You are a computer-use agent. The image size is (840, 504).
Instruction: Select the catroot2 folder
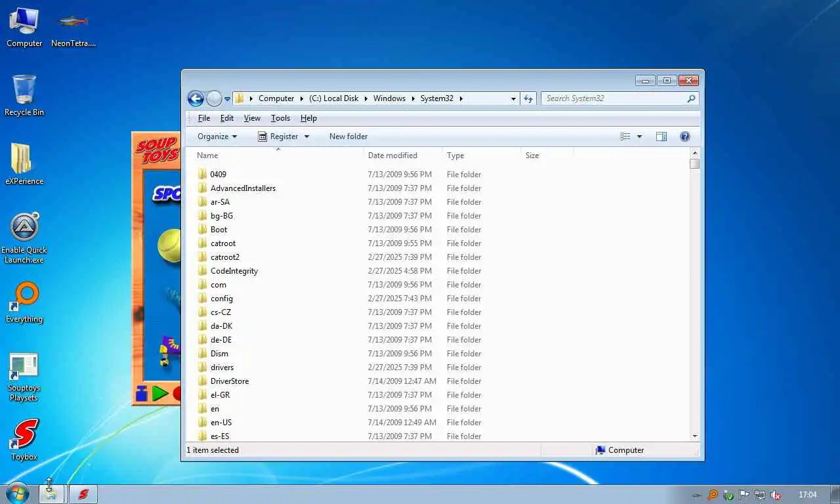pyautogui.click(x=224, y=257)
